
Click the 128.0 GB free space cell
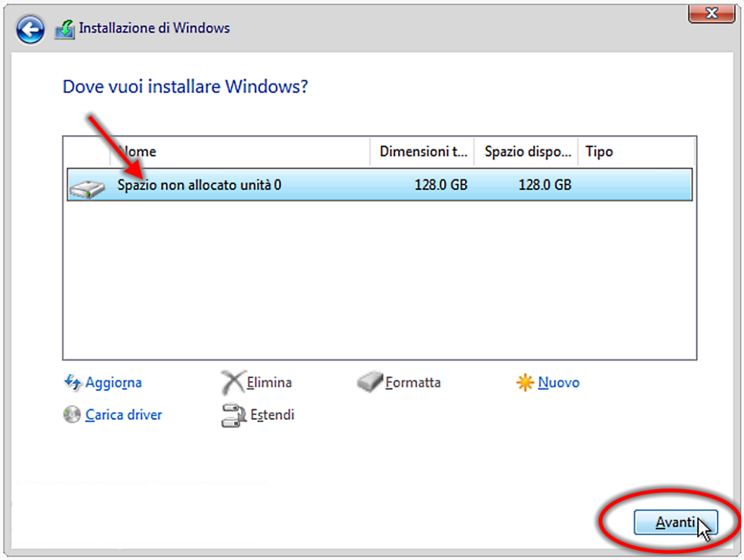(x=545, y=185)
